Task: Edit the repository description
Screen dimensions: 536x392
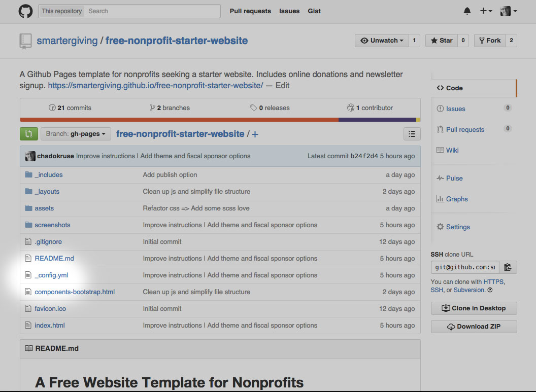Action: coord(282,86)
